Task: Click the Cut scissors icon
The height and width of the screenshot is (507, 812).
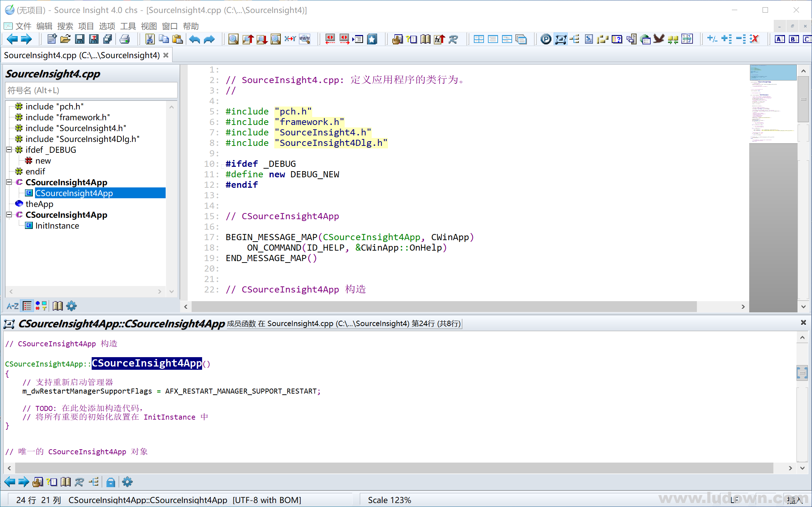Action: pos(150,39)
